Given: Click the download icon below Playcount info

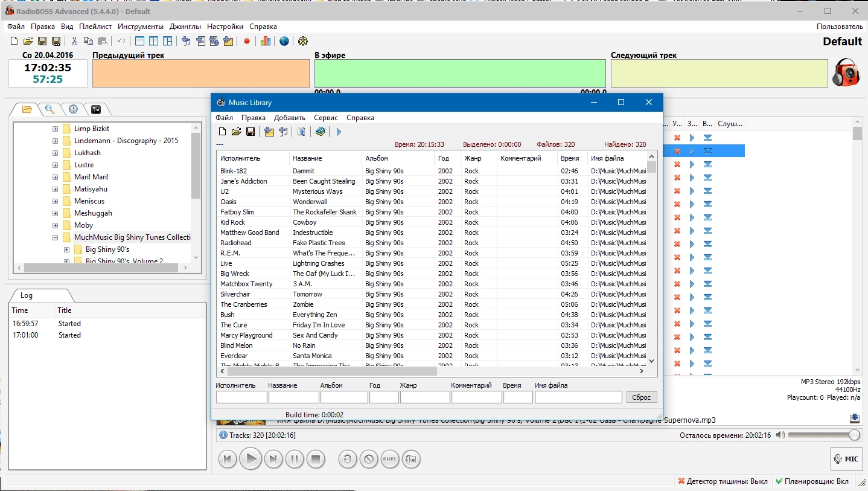Looking at the screenshot, I should pyautogui.click(x=854, y=418).
